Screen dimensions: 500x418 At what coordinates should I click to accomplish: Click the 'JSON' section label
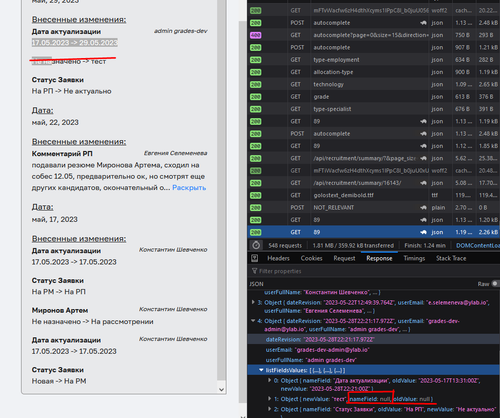(x=256, y=284)
